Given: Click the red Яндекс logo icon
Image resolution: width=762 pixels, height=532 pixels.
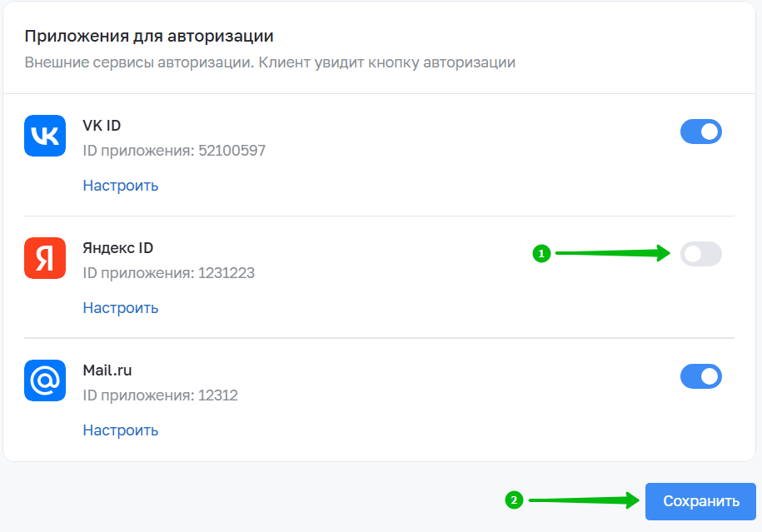Looking at the screenshot, I should pos(45,258).
